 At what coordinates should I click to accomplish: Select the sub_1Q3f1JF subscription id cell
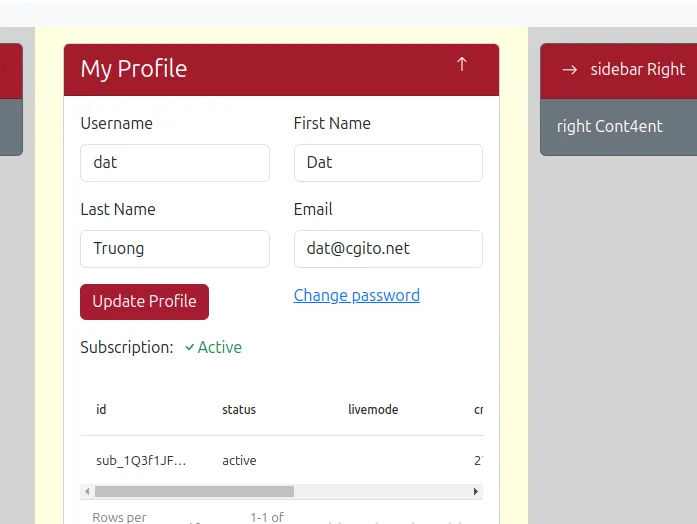[141, 461]
